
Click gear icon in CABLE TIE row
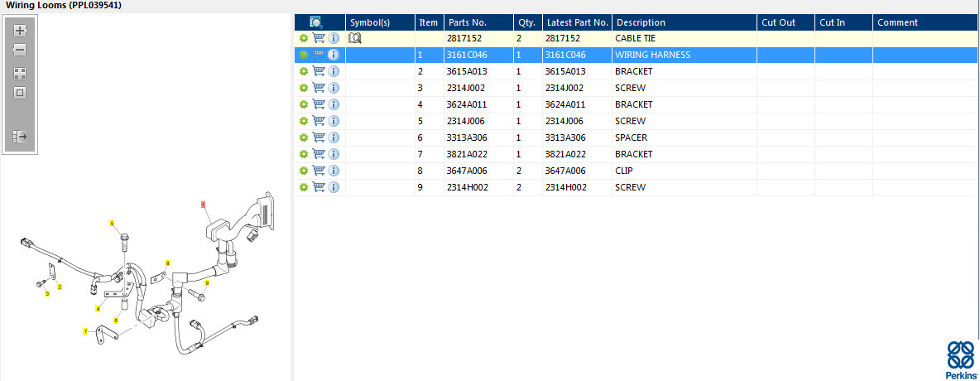(x=304, y=38)
